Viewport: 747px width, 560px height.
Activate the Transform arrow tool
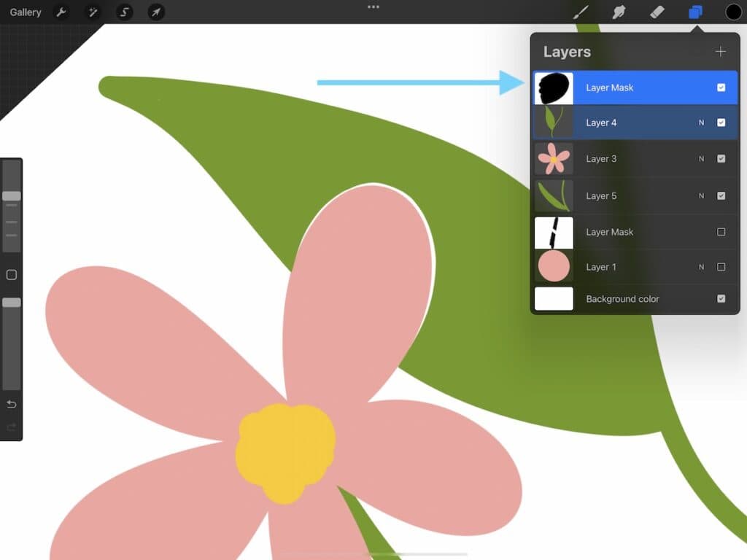point(156,12)
